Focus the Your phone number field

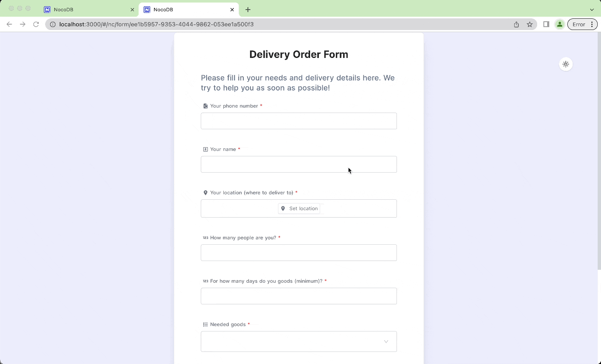click(x=299, y=121)
